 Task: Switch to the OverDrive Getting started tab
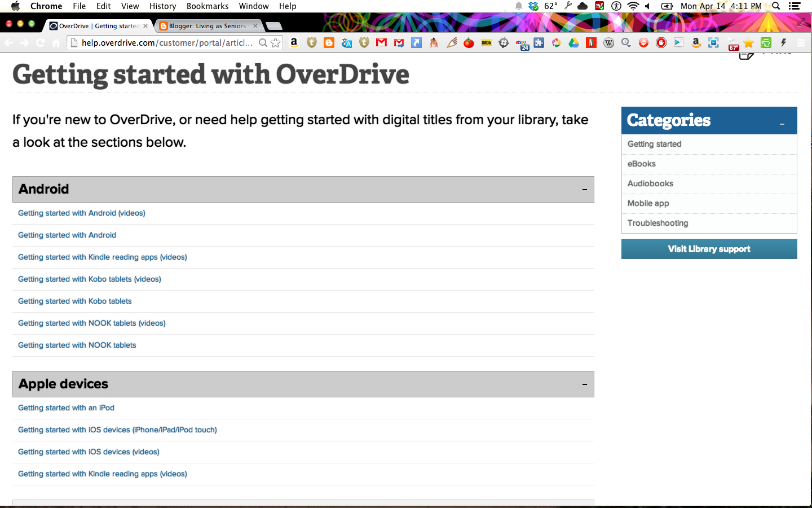pos(99,26)
